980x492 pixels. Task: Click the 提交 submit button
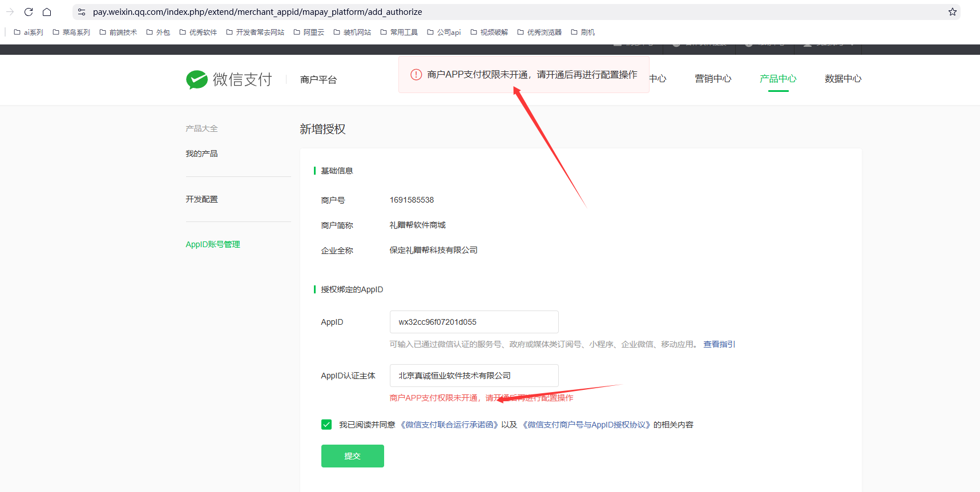[353, 456]
